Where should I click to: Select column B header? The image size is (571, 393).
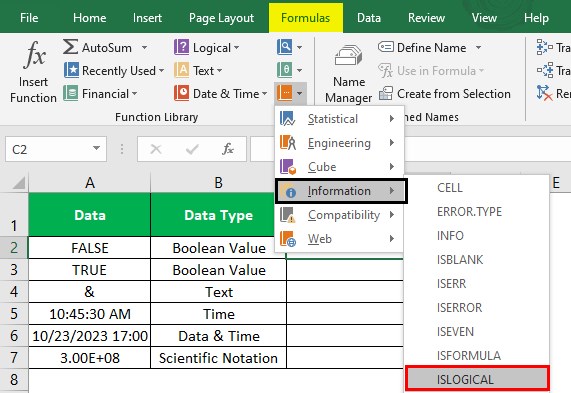coord(218,182)
